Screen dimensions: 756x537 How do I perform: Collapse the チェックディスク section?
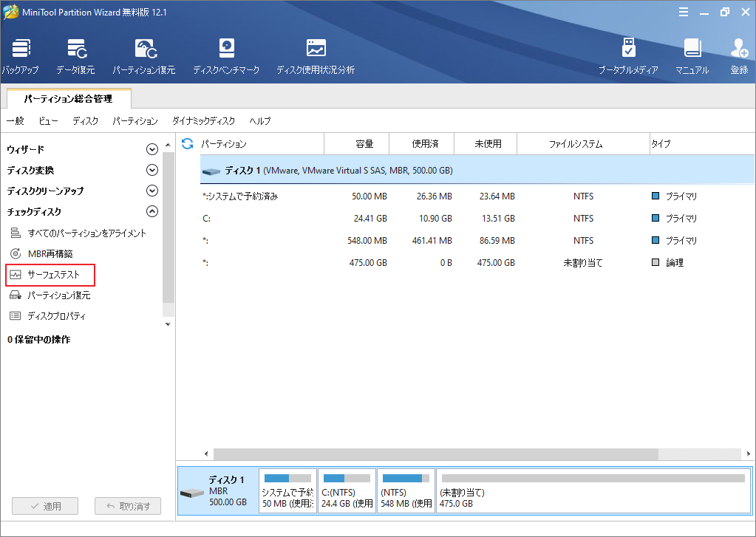[152, 211]
